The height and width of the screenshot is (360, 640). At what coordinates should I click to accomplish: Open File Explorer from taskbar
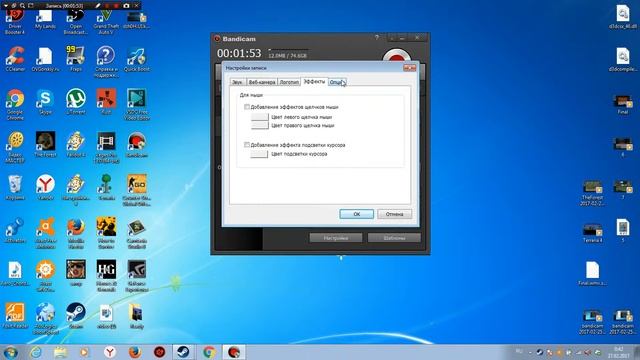tap(60, 352)
